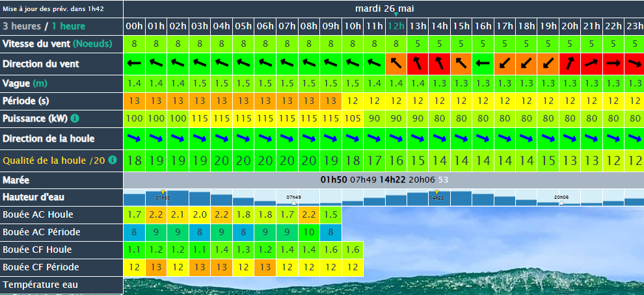Click the Mise à jour des prév. notice
This screenshot has width=644, height=295.
53,8
